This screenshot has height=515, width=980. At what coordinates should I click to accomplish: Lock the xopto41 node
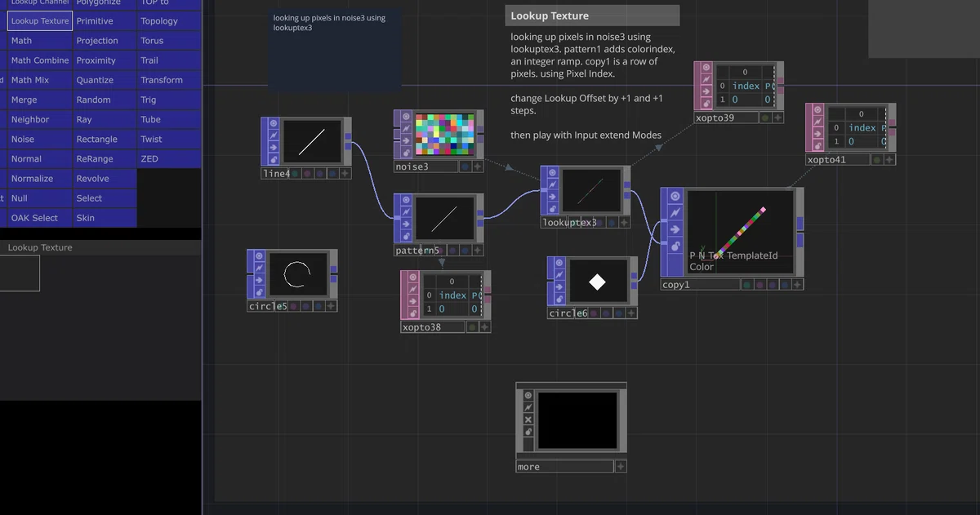tap(818, 145)
